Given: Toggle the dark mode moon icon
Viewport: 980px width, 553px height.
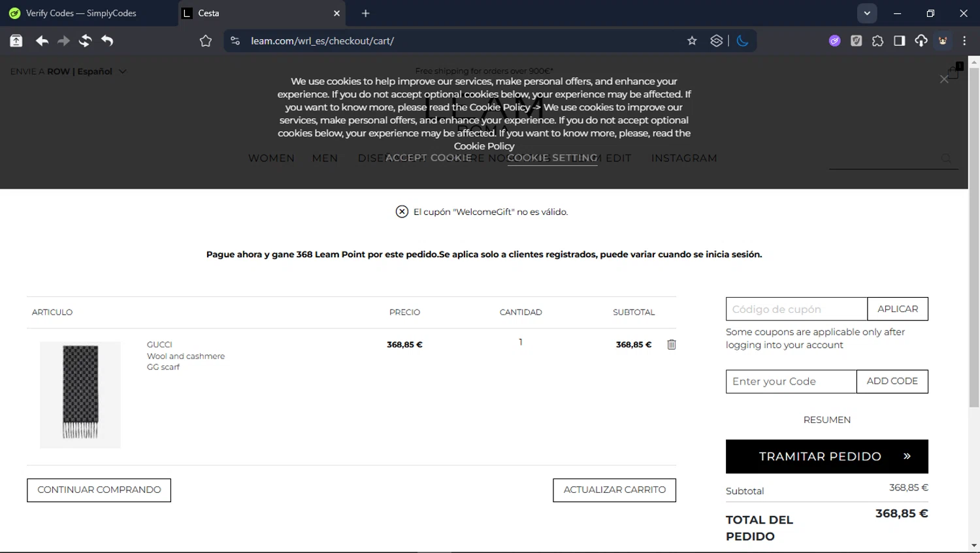Looking at the screenshot, I should click(743, 40).
